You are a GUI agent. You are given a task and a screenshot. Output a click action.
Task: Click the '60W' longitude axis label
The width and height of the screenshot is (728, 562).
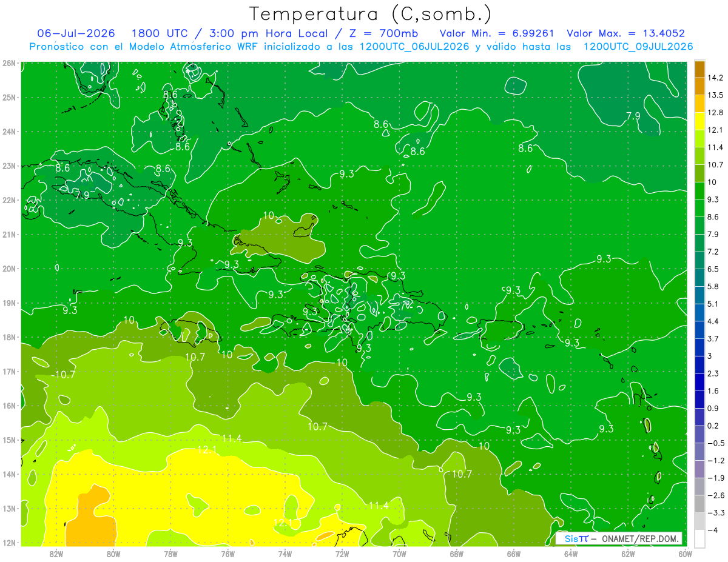pos(685,553)
